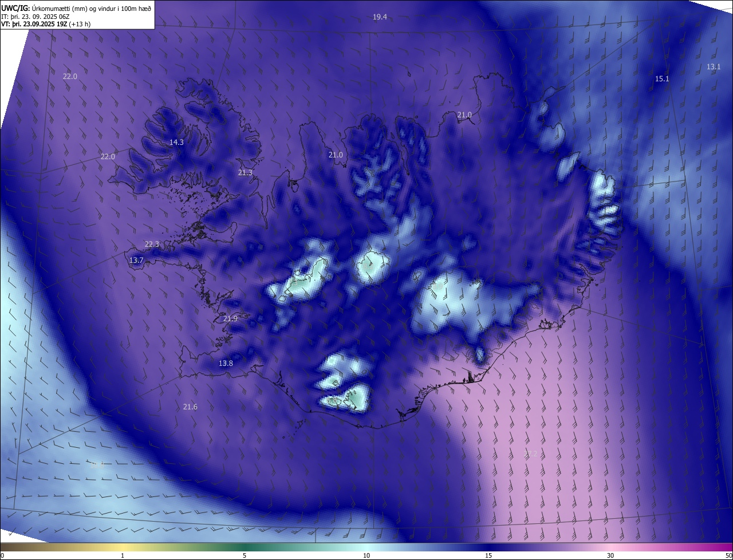
Task: Select the 15.1 value label
Action: pyautogui.click(x=662, y=79)
